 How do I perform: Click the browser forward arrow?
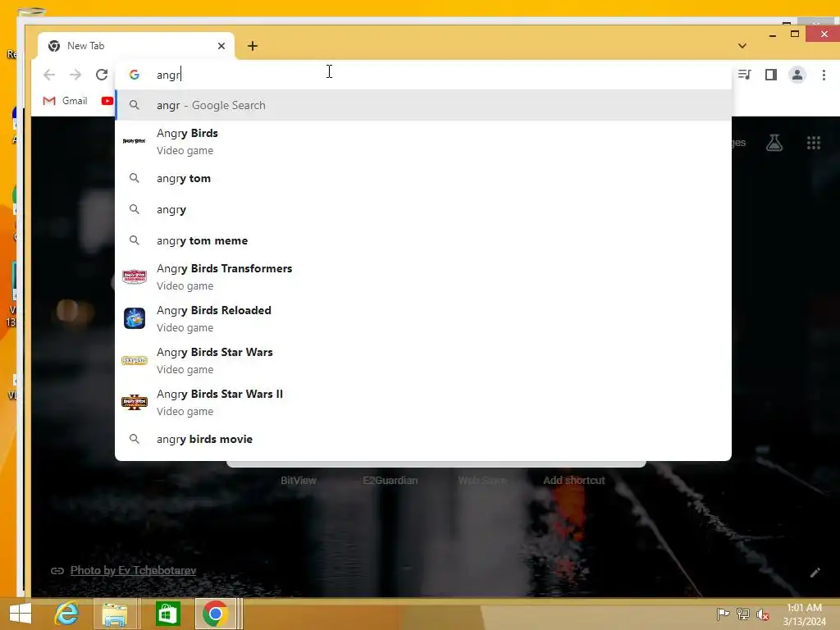pyautogui.click(x=75, y=75)
